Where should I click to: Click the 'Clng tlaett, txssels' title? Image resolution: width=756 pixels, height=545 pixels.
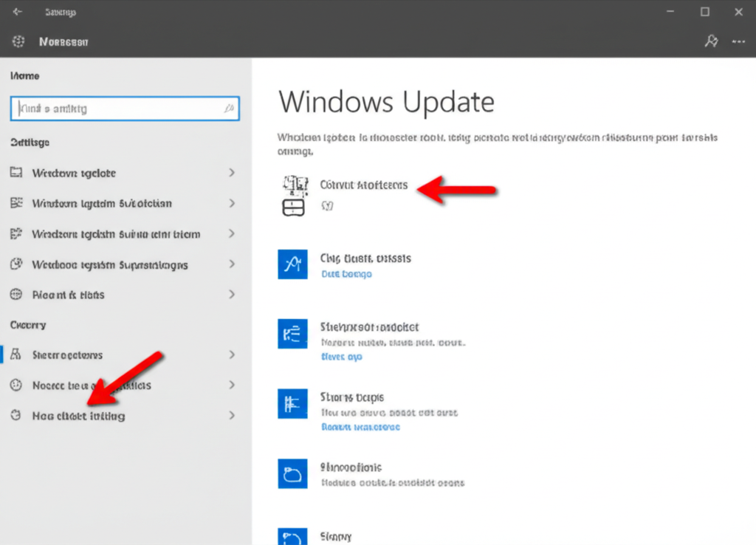[365, 258]
